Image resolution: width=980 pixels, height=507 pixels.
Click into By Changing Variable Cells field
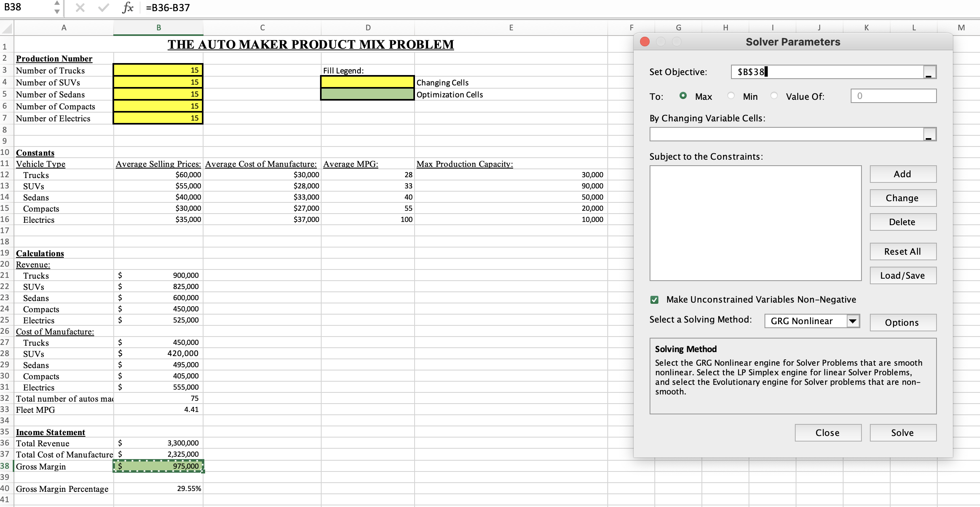pyautogui.click(x=786, y=135)
